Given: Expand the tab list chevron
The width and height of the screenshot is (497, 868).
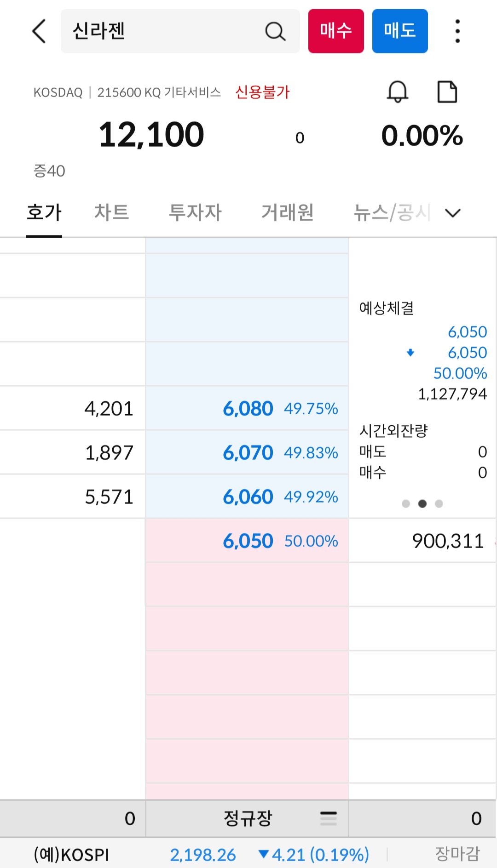Looking at the screenshot, I should (x=453, y=213).
